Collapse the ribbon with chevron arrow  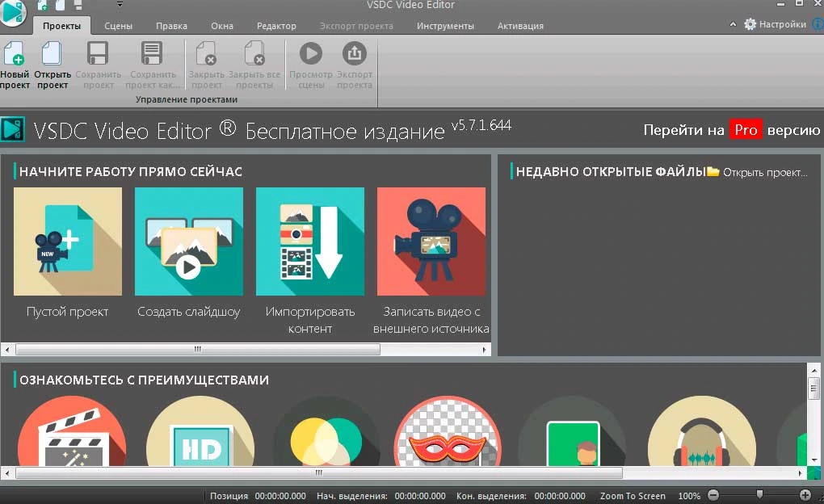point(733,24)
